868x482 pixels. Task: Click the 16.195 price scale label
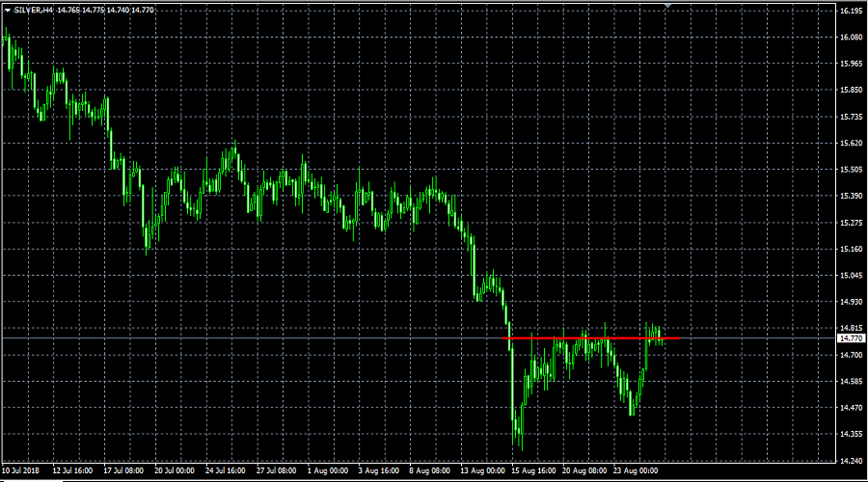pyautogui.click(x=851, y=12)
